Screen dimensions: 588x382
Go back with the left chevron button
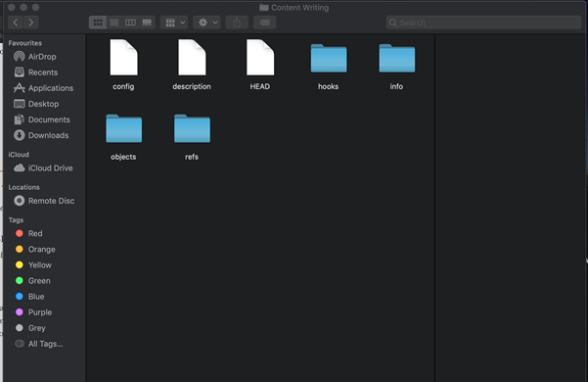[16, 23]
